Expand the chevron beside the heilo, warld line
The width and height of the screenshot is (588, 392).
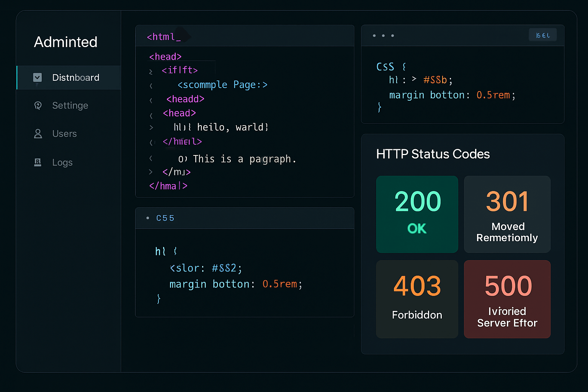click(x=151, y=127)
